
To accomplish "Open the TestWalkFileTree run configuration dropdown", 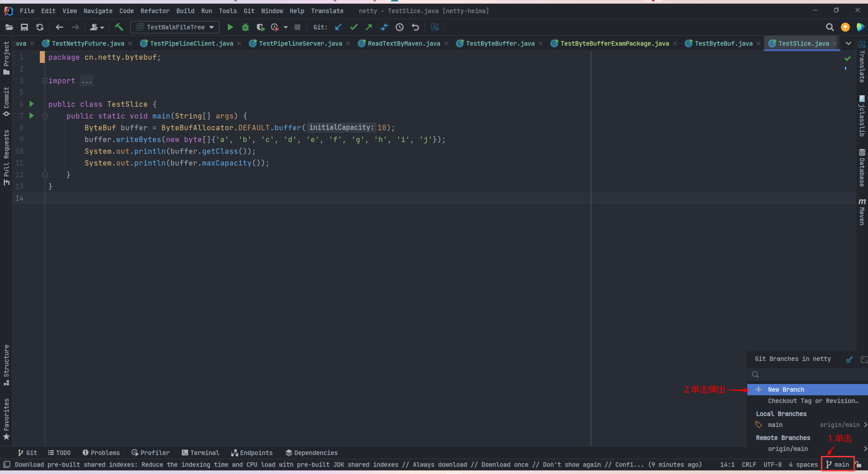I will click(175, 27).
